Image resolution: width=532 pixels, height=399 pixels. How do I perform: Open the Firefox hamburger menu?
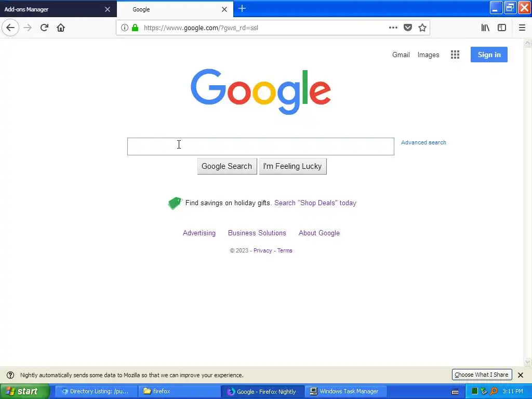(522, 28)
